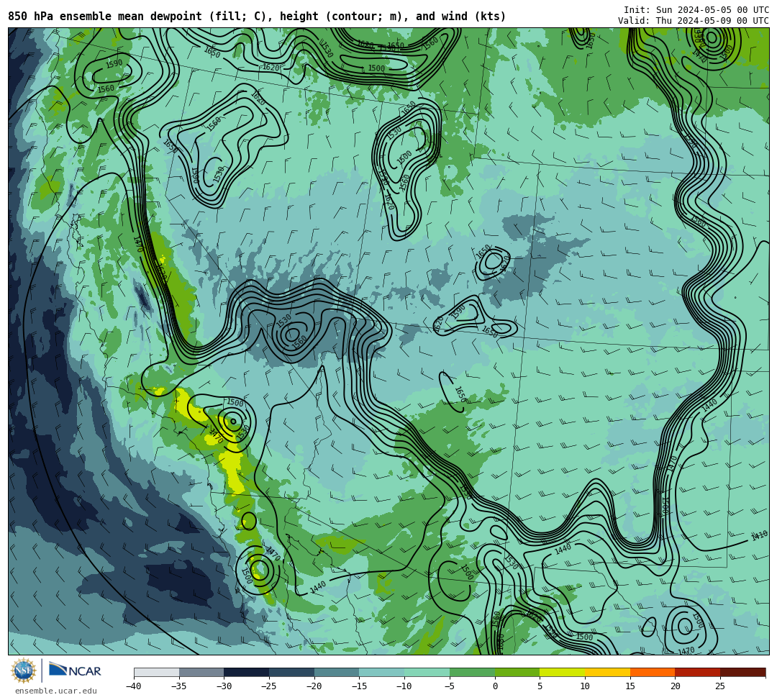The height and width of the screenshot is (700, 777).
Task: Select the Init: Sun 2024-05-05 00 UTC text
Action: [696, 10]
